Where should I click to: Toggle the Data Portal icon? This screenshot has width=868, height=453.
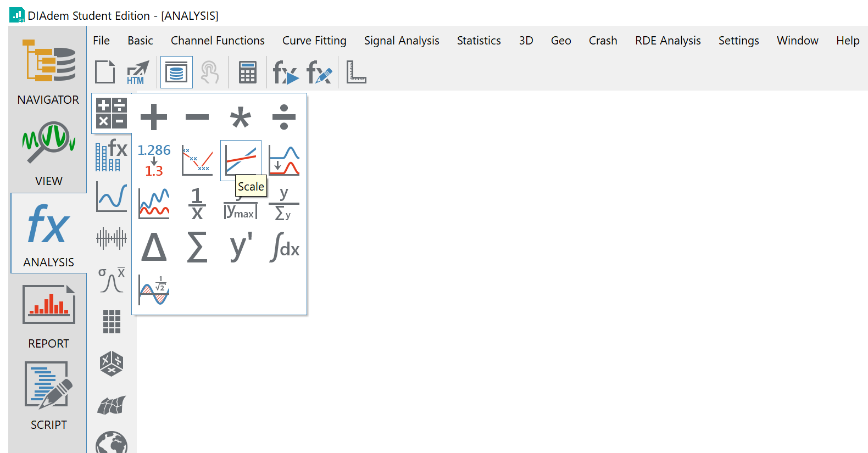176,72
